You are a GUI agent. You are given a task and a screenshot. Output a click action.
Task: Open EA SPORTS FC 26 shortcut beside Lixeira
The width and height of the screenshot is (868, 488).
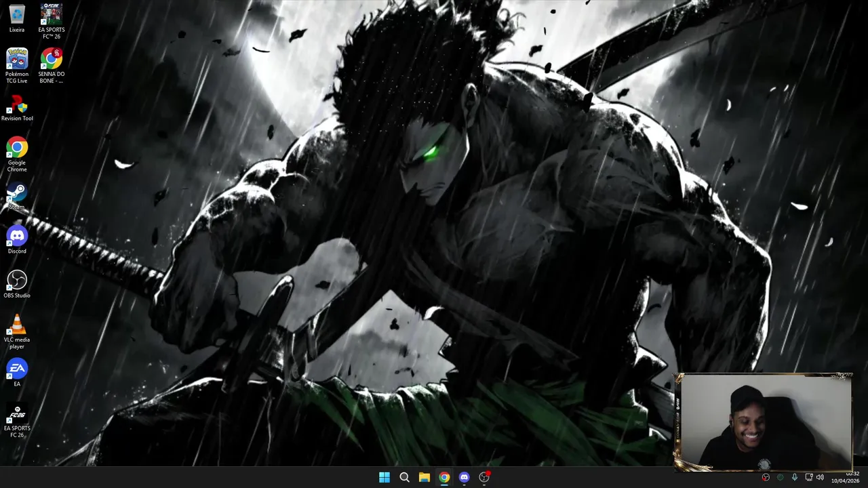[x=51, y=21]
